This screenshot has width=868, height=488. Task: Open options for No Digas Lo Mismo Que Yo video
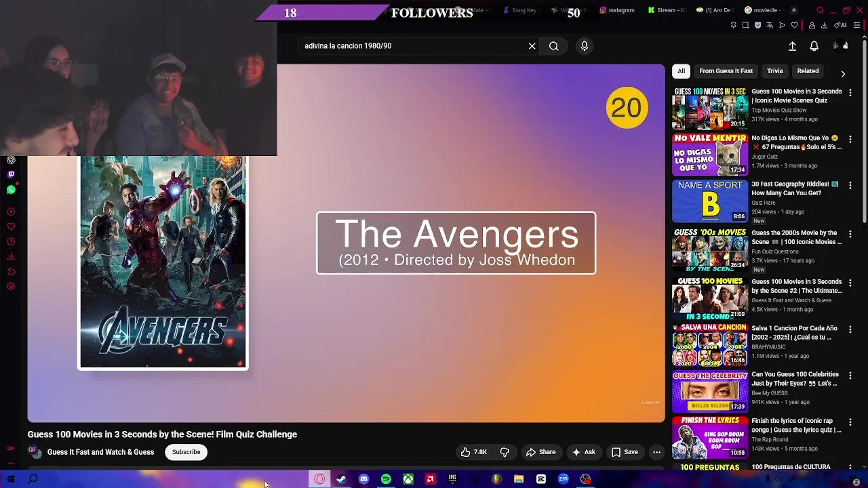pyautogui.click(x=850, y=139)
